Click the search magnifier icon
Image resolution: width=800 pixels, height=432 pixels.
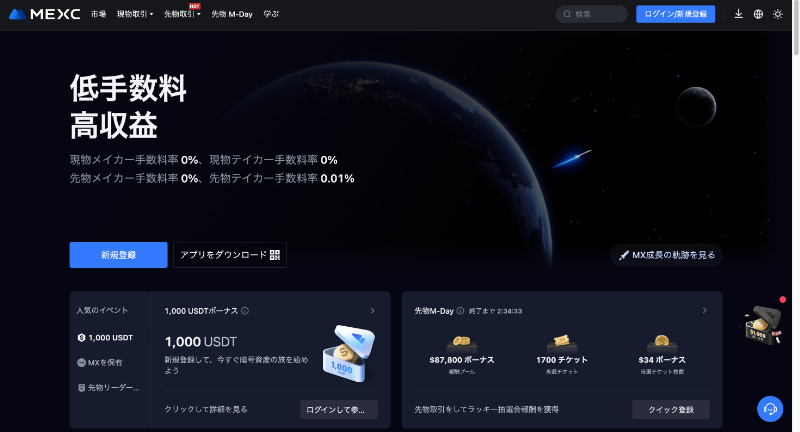pos(567,14)
